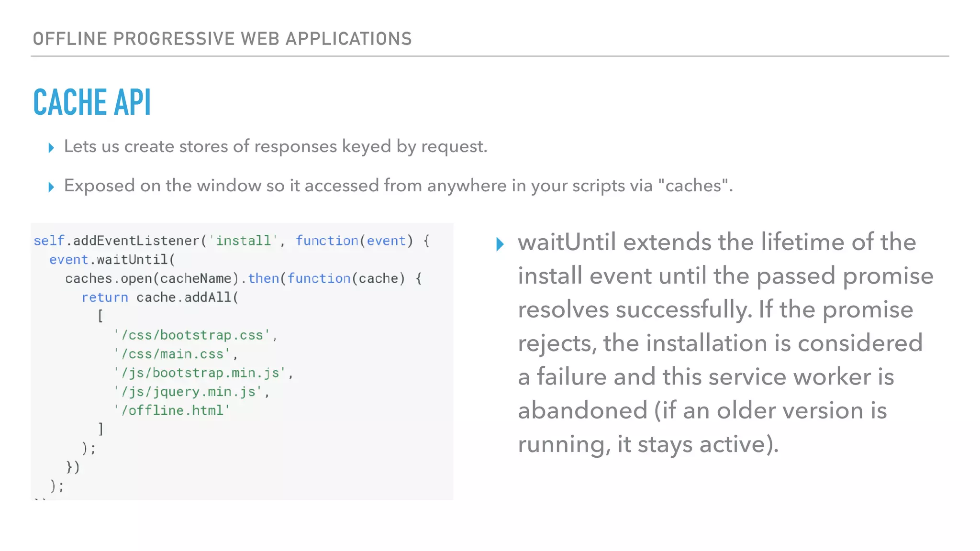Click 'rejects, the installation is considered' text
Image resolution: width=980 pixels, height=551 pixels.
pos(720,343)
